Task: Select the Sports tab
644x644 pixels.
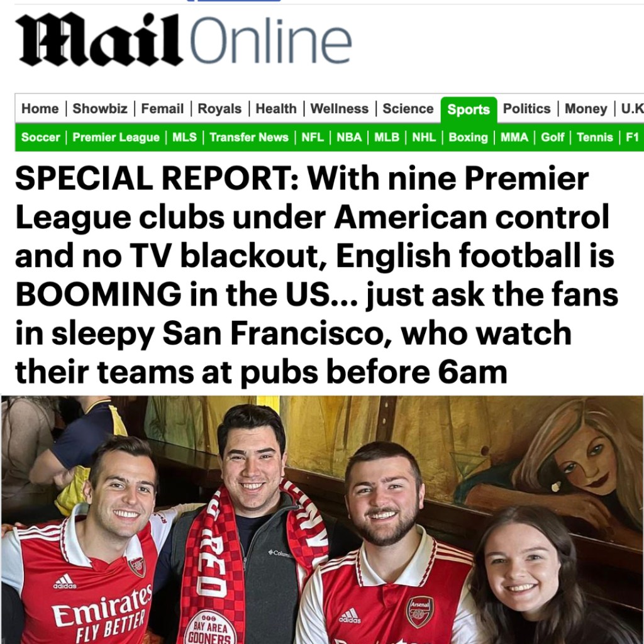Action: pos(469,109)
